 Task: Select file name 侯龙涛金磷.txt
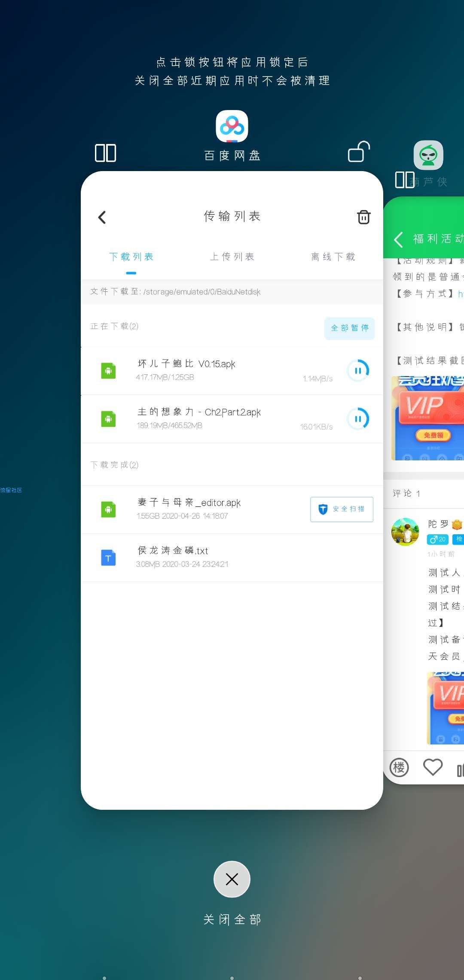coord(173,551)
